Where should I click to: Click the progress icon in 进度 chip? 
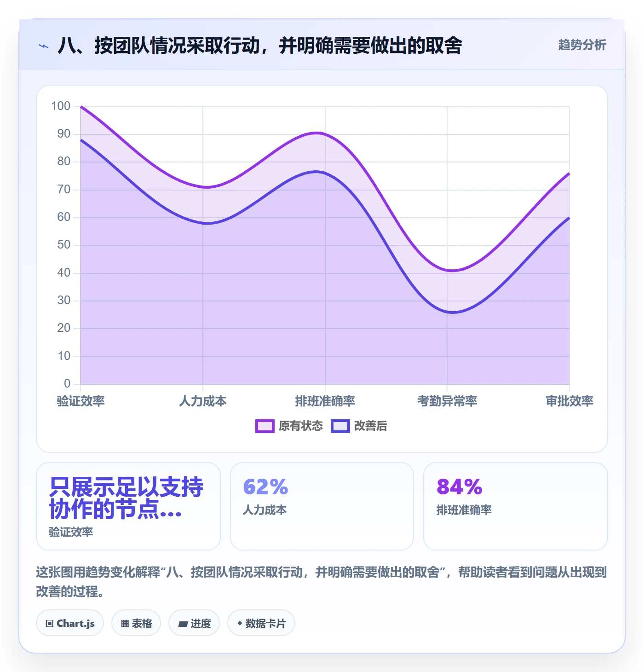183,624
